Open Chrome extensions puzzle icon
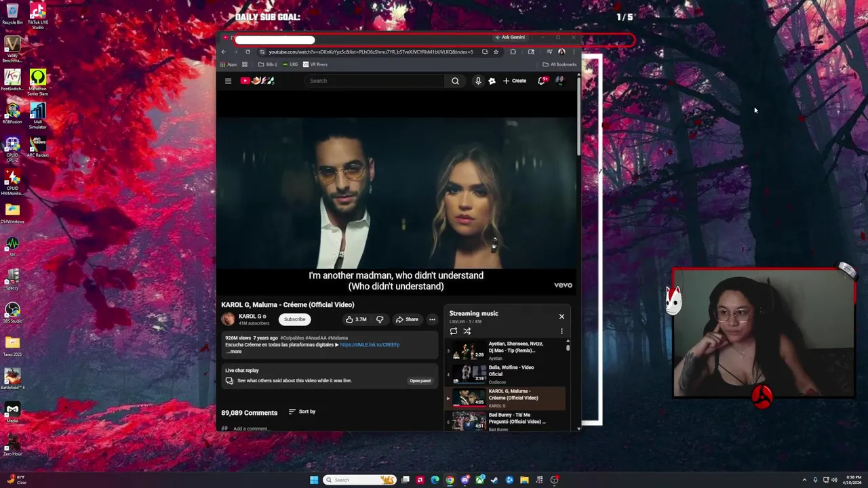 pos(513,52)
